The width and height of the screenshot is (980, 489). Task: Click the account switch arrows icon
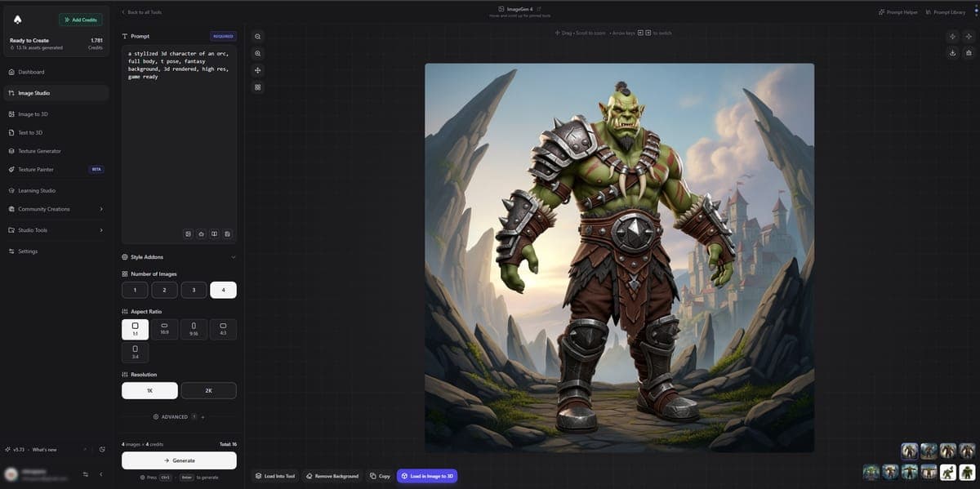[86, 474]
